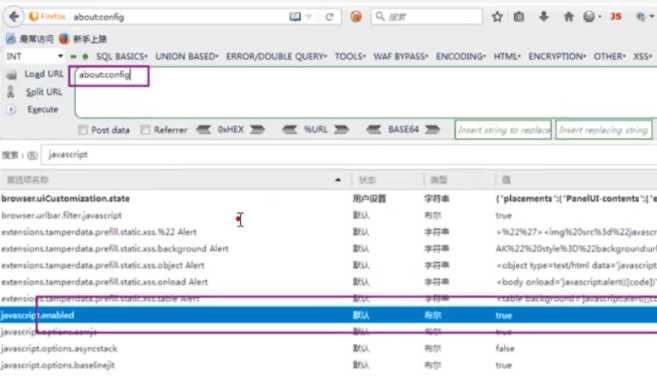Viewport: 657px width, 386px height.
Task: Click the 'Insert string to replace' field
Action: point(503,130)
